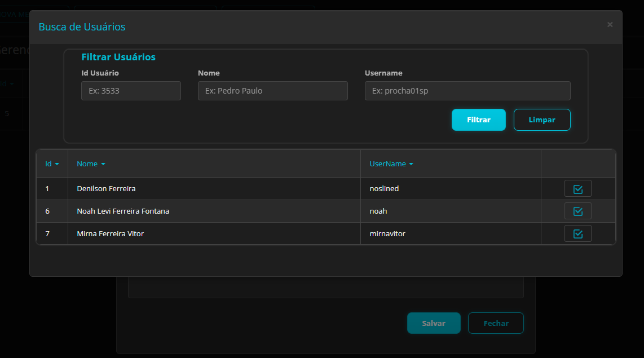Screen dimensions: 644x358
Task: Focus the Id Usuário input field
Action: click(131, 91)
